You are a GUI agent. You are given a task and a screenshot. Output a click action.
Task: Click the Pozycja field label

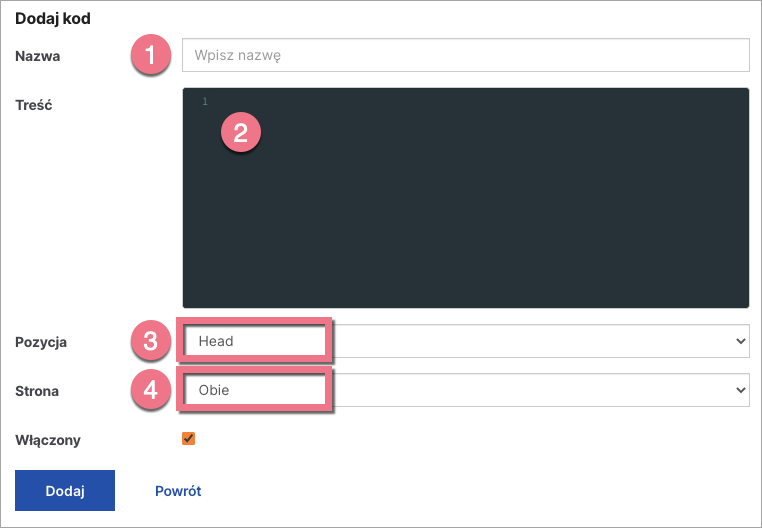click(41, 342)
